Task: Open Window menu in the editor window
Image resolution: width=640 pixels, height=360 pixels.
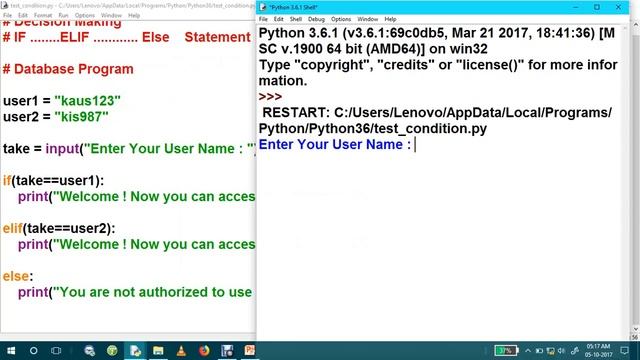Action: (x=111, y=16)
